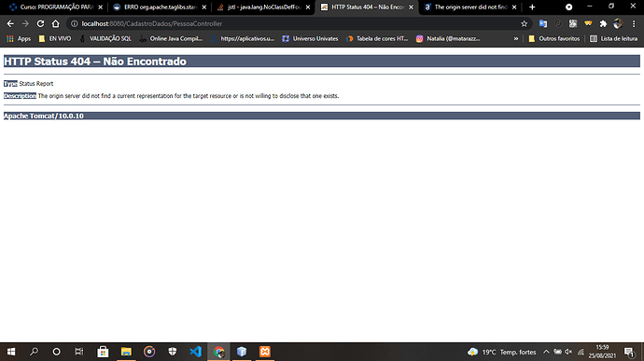Go back using the browser back arrow

(10, 24)
